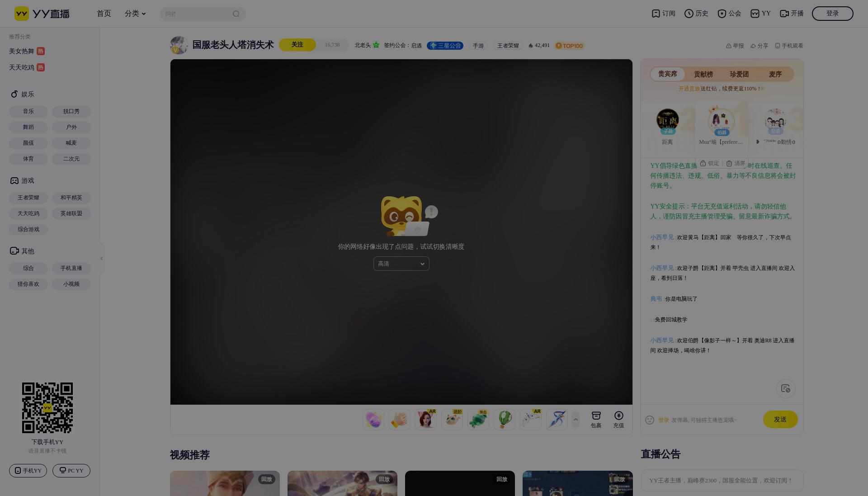Open the first replay video thumbnail

pyautogui.click(x=225, y=483)
